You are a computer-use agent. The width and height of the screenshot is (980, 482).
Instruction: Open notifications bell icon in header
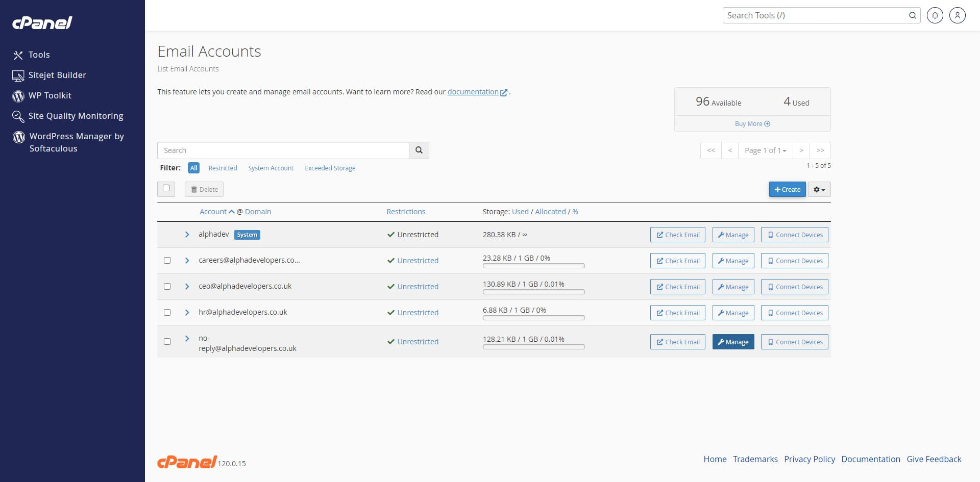point(935,15)
